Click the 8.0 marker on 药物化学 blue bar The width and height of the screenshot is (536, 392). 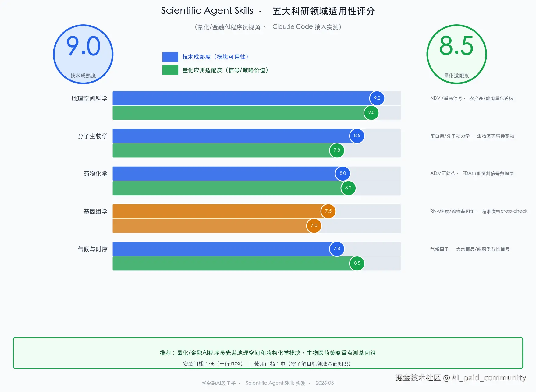pyautogui.click(x=343, y=173)
